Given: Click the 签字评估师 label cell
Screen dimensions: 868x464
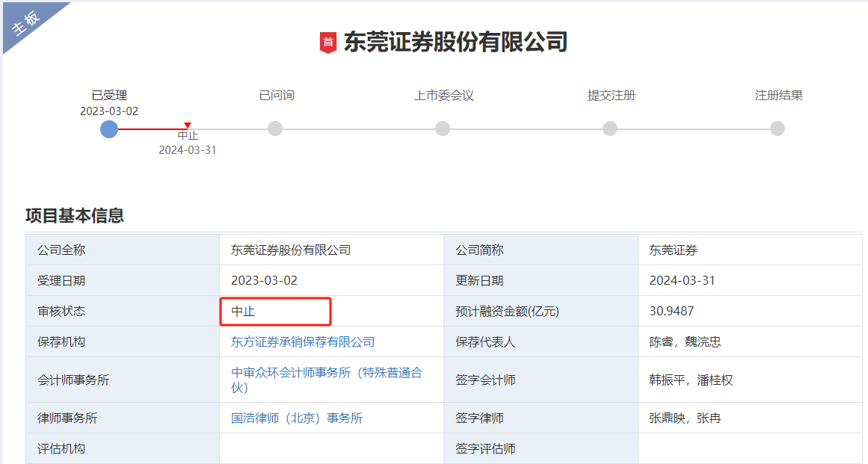Looking at the screenshot, I should coord(541,448).
